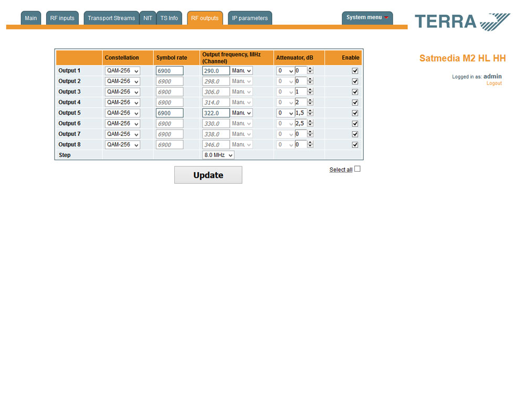The image size is (525, 420).
Task: Open the System menu dropdown
Action: click(x=367, y=18)
